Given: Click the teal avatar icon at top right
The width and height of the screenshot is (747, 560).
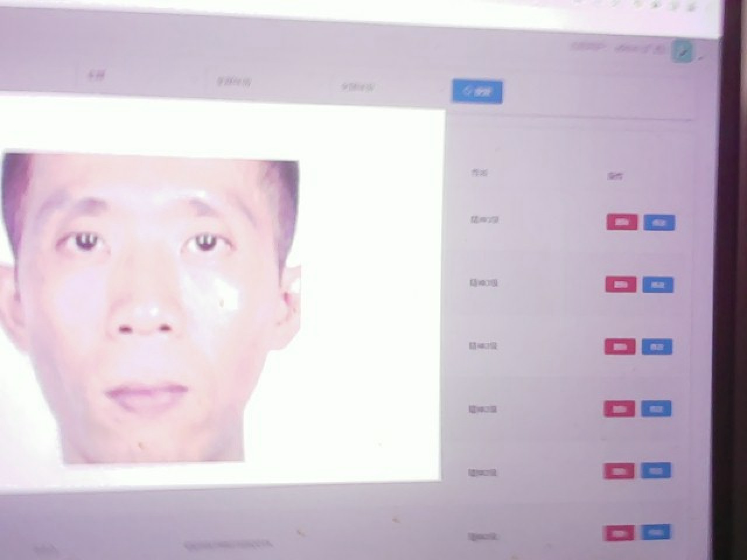Looking at the screenshot, I should click(683, 51).
